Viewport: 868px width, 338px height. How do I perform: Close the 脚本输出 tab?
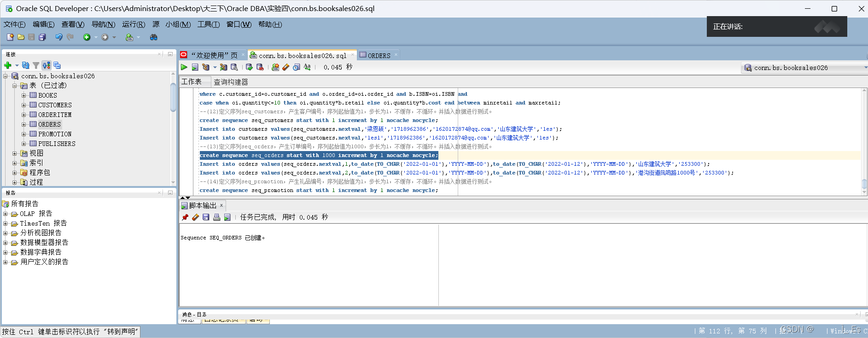221,205
